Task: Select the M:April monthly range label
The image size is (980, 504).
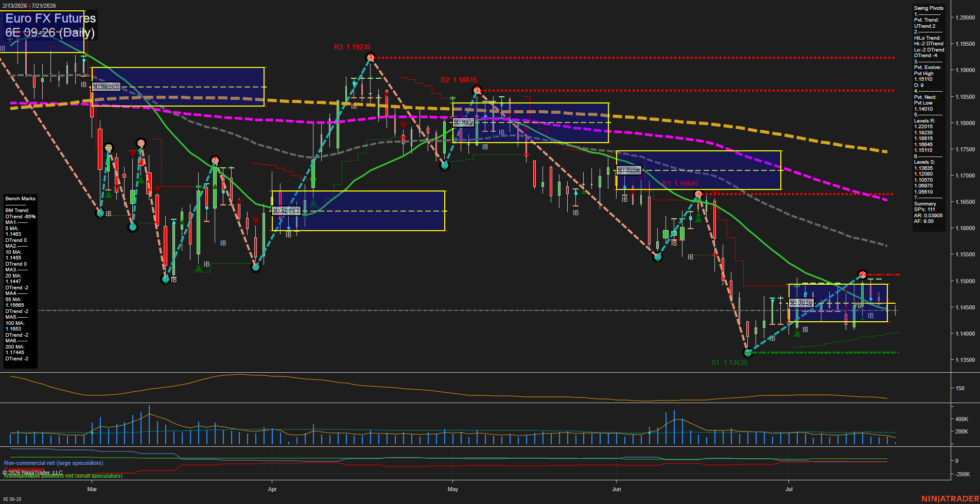Action: [x=286, y=211]
